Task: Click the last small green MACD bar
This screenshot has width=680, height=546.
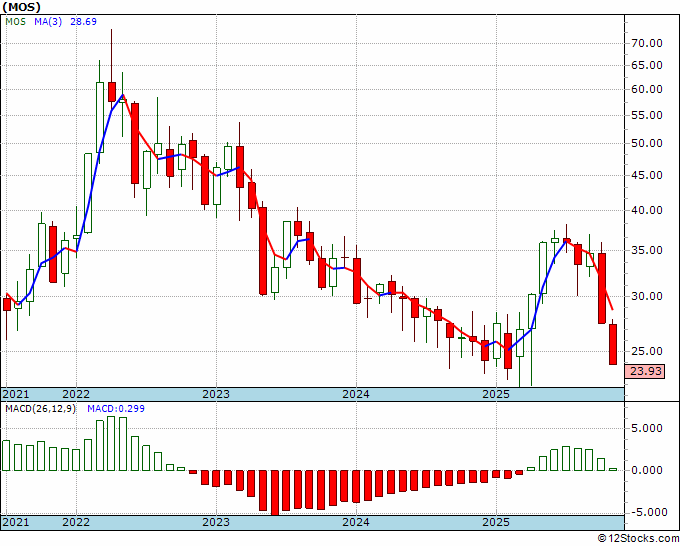Action: pyautogui.click(x=613, y=469)
